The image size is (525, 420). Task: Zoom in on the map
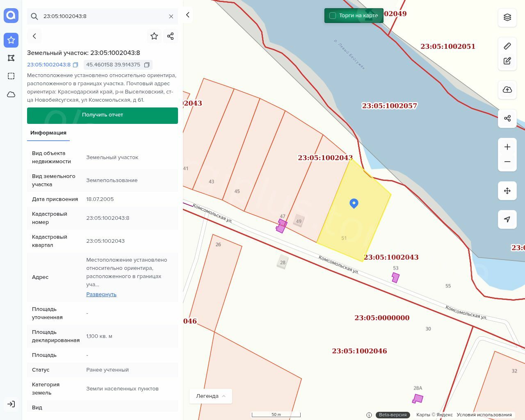click(x=507, y=147)
